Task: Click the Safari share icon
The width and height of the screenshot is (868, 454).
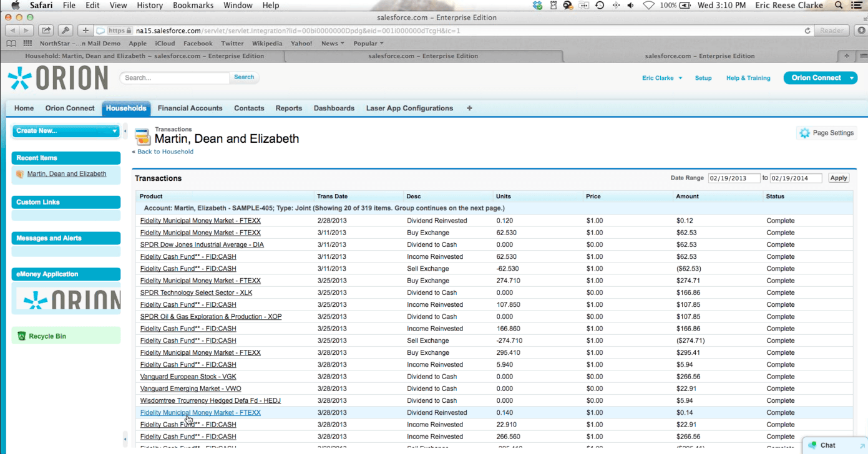Action: pyautogui.click(x=46, y=31)
